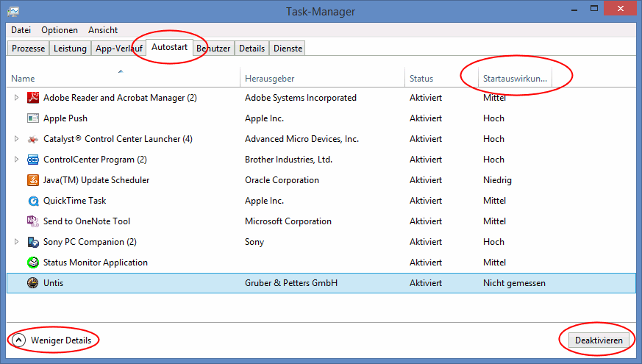Click the Untis clock icon
Image resolution: width=642 pixels, height=364 pixels.
[32, 283]
